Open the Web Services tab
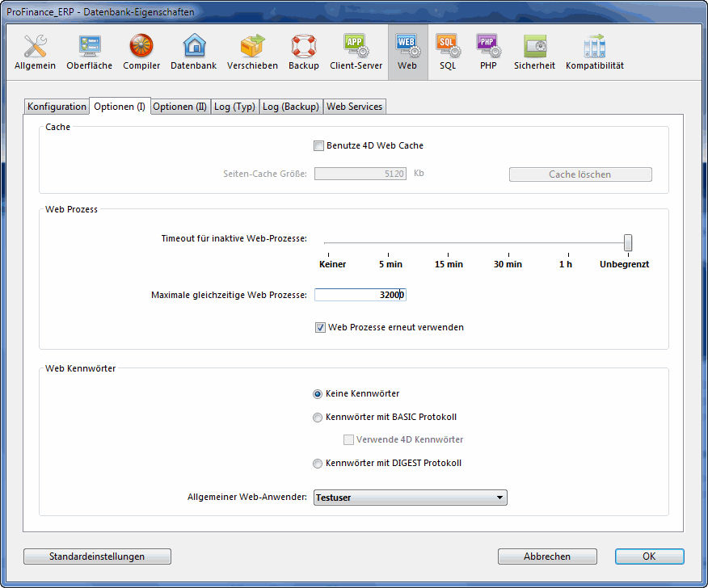 click(x=354, y=107)
